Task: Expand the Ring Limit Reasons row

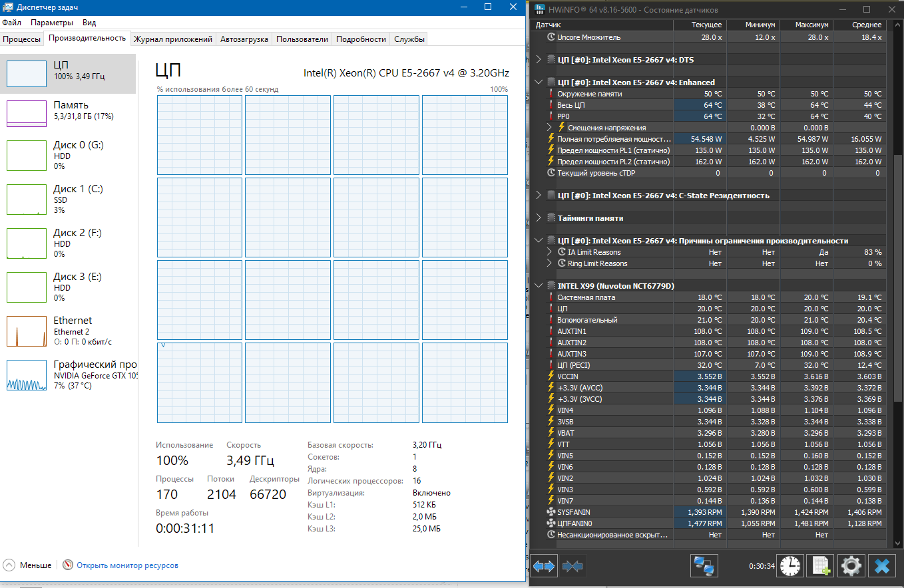Action: (550, 263)
